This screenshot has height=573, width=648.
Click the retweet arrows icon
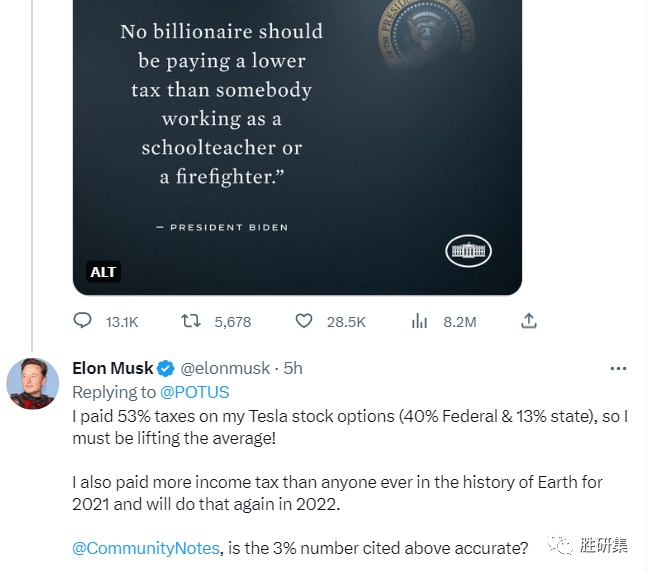tap(190, 321)
